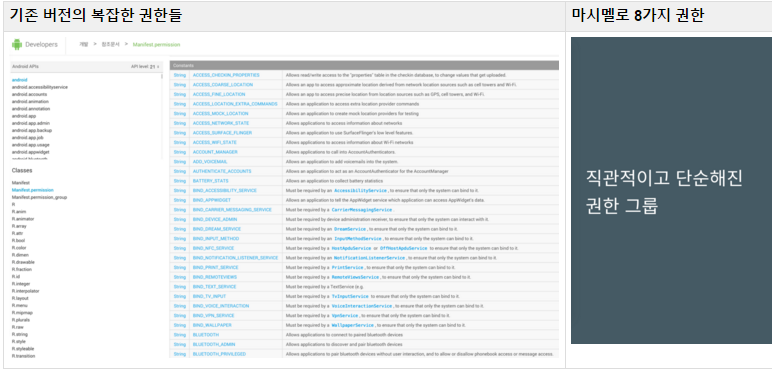Select the android.annotation package
Viewport: 774px width, 372px height.
point(31,109)
